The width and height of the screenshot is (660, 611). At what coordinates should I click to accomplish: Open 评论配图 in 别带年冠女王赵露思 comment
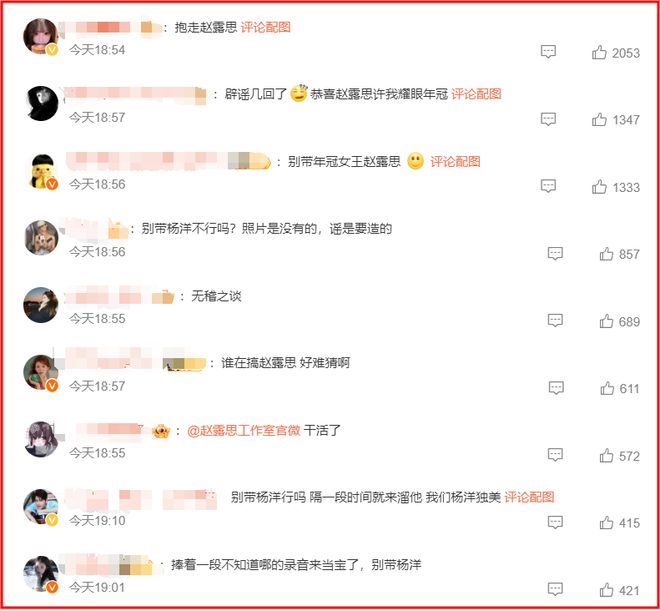[x=455, y=162]
